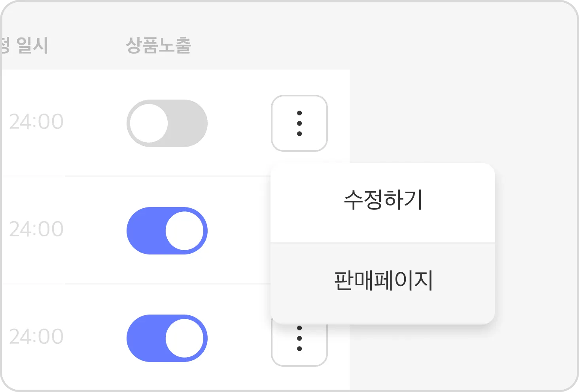Click the third row's 24:00 time text
This screenshot has width=579, height=392.
(36, 337)
